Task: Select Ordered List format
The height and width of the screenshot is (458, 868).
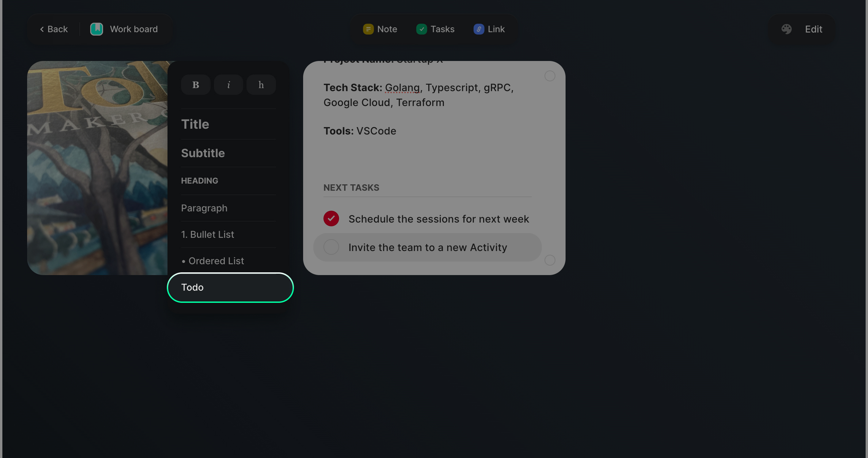Action: point(216,261)
